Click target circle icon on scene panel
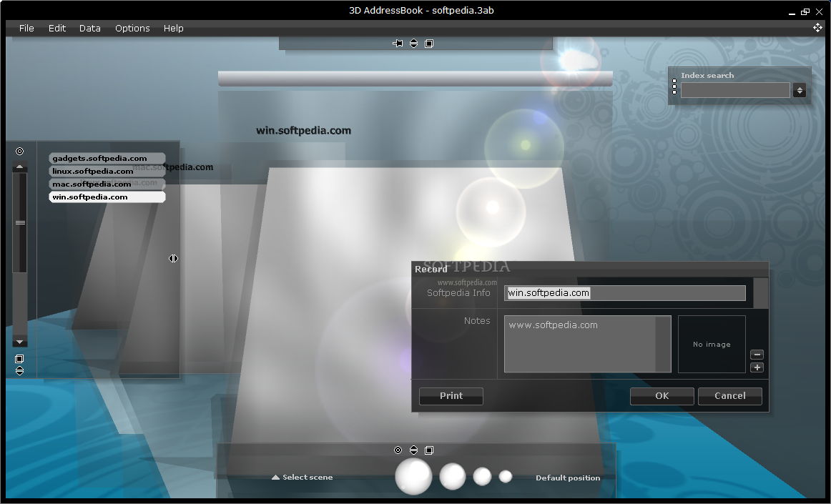This screenshot has height=504, width=831. 398,450
